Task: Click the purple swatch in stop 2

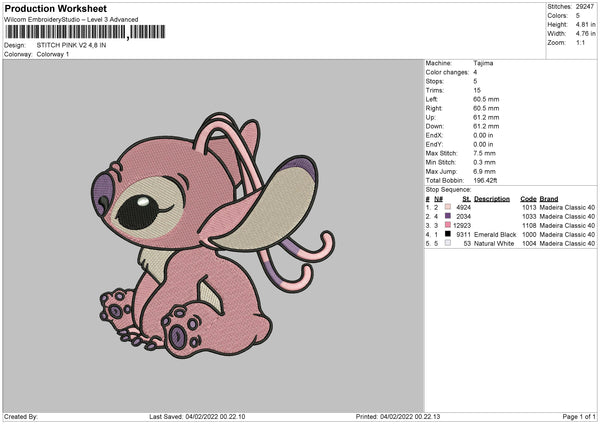Action: coord(448,216)
